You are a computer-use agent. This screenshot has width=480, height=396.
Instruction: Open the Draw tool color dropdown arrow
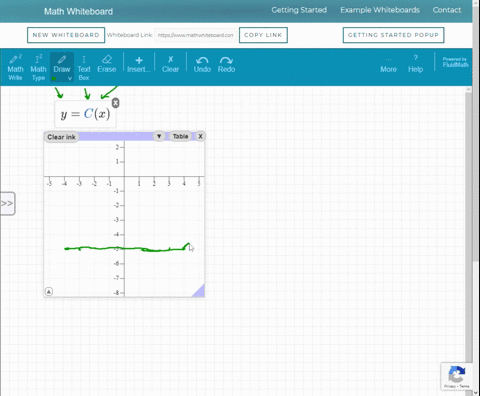[x=70, y=78]
